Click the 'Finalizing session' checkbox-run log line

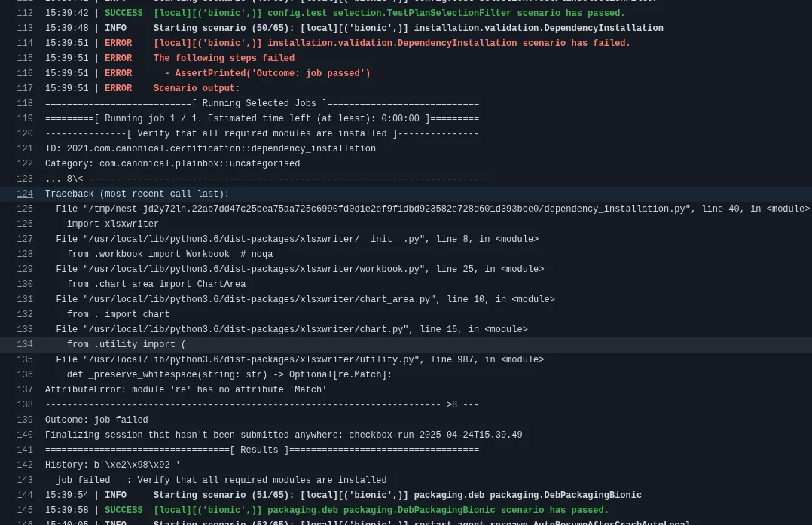tap(283, 435)
